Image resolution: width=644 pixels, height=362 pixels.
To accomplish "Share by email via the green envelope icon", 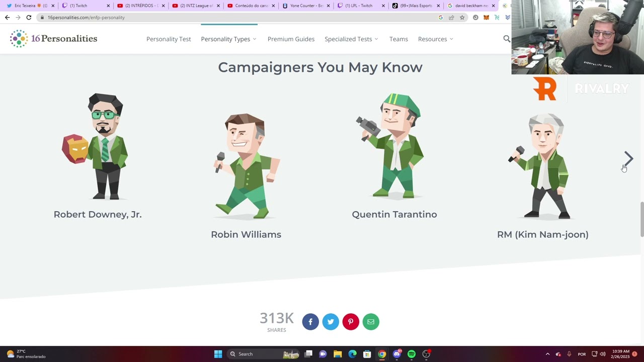I will pos(371,322).
